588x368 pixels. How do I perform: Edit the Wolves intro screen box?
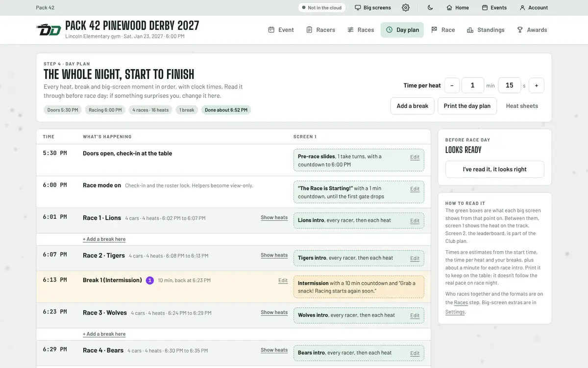pyautogui.click(x=415, y=315)
